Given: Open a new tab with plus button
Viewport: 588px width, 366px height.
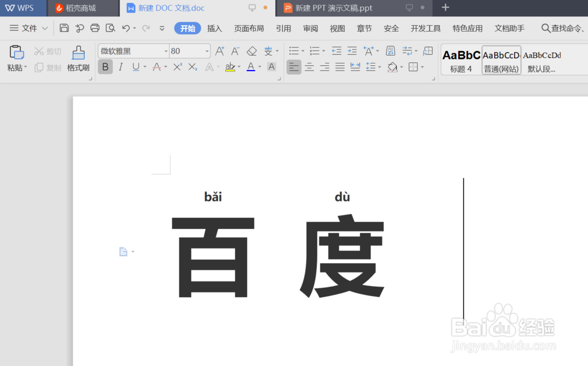Looking at the screenshot, I should tap(445, 8).
